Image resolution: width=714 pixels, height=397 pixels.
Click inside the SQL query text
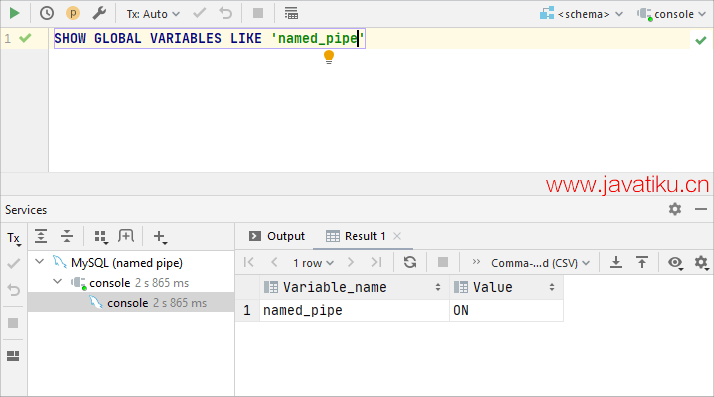point(209,38)
